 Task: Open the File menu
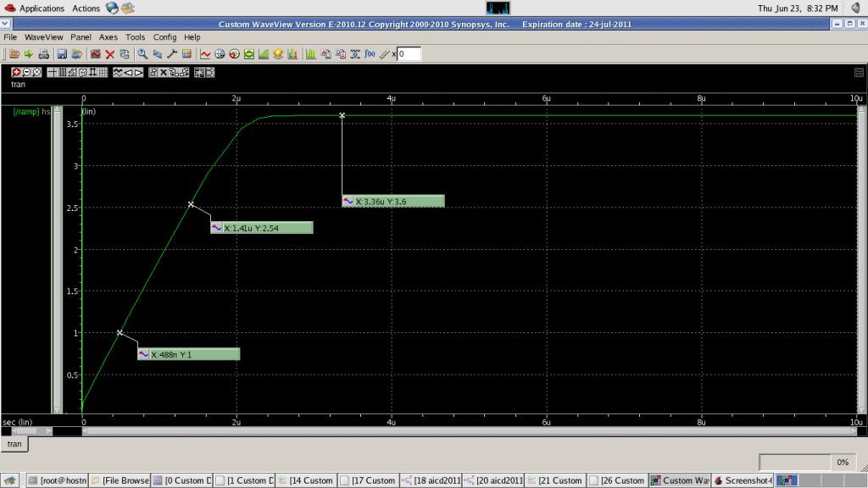point(10,37)
